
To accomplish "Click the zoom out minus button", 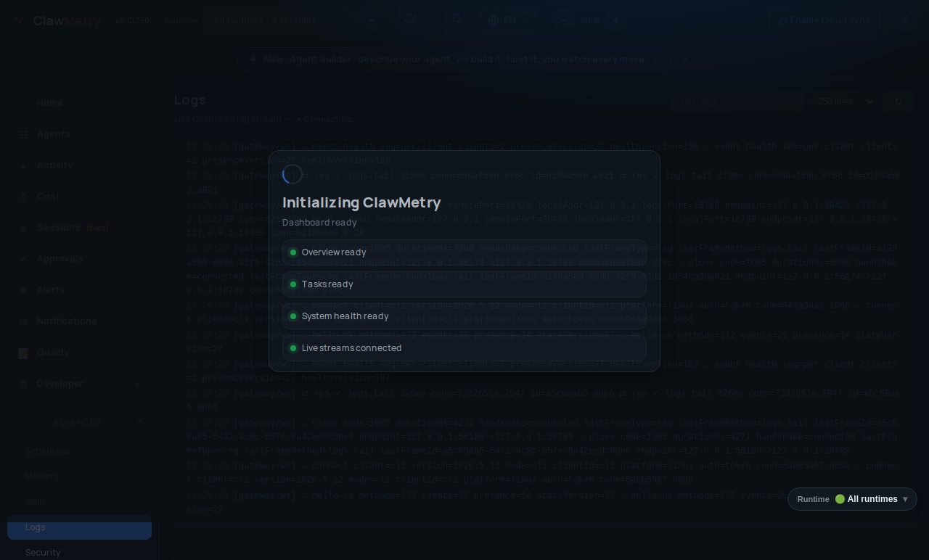I will click(563, 20).
